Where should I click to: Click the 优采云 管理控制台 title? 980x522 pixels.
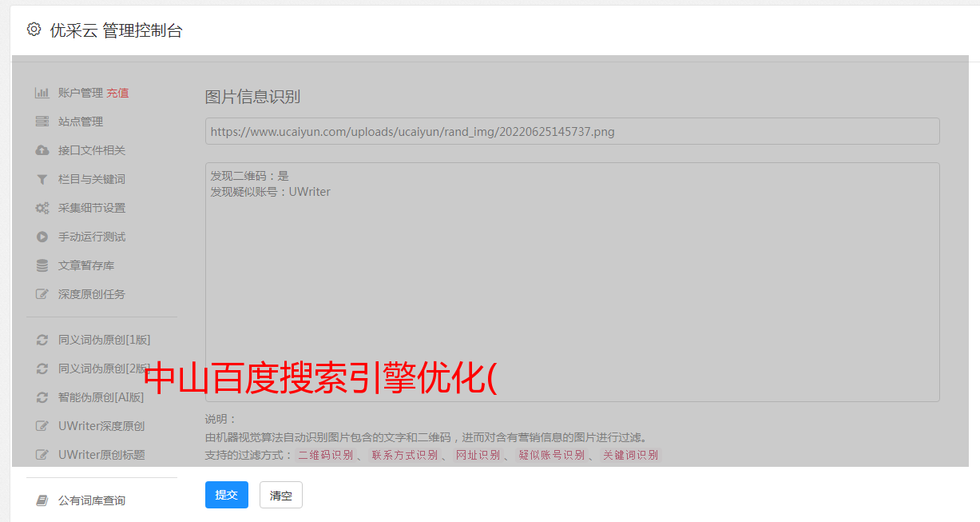point(116,30)
